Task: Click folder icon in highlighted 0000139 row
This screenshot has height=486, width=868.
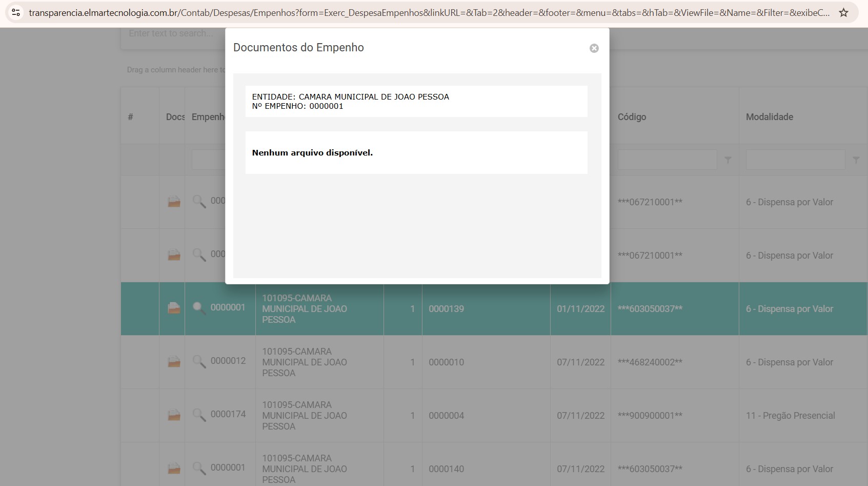Action: 174,308
